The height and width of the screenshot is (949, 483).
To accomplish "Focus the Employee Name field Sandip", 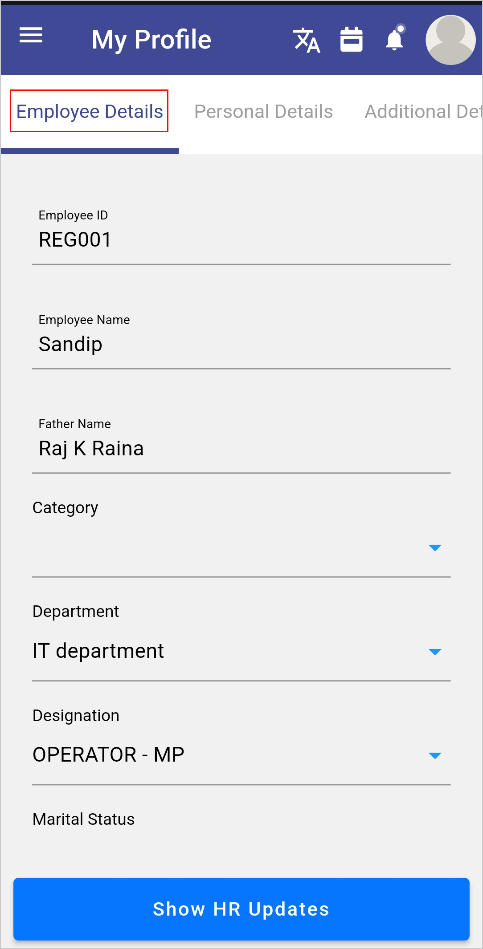I will pos(242,338).
